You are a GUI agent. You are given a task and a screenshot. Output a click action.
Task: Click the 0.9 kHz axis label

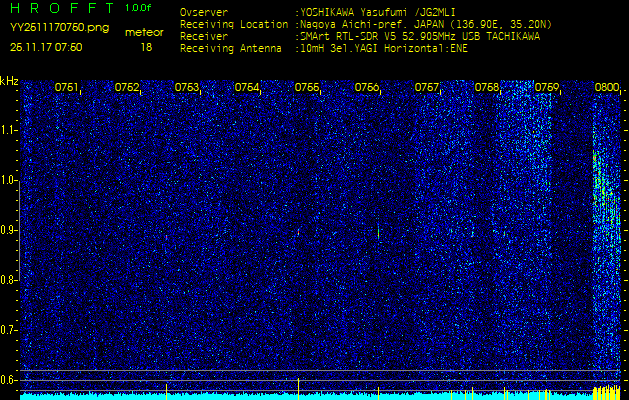[x=8, y=230]
